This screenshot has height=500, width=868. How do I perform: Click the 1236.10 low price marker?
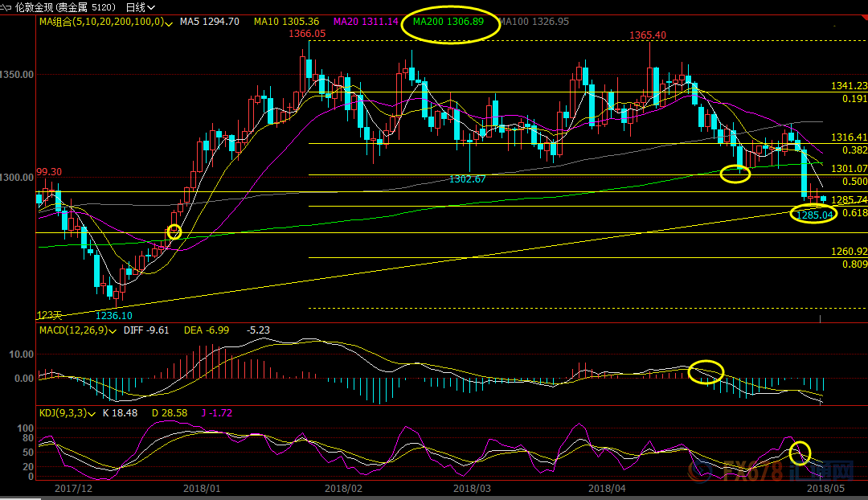pos(113,316)
